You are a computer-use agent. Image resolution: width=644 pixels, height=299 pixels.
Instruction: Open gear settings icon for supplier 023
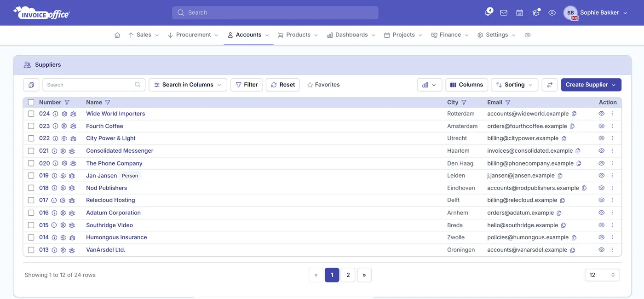(64, 126)
